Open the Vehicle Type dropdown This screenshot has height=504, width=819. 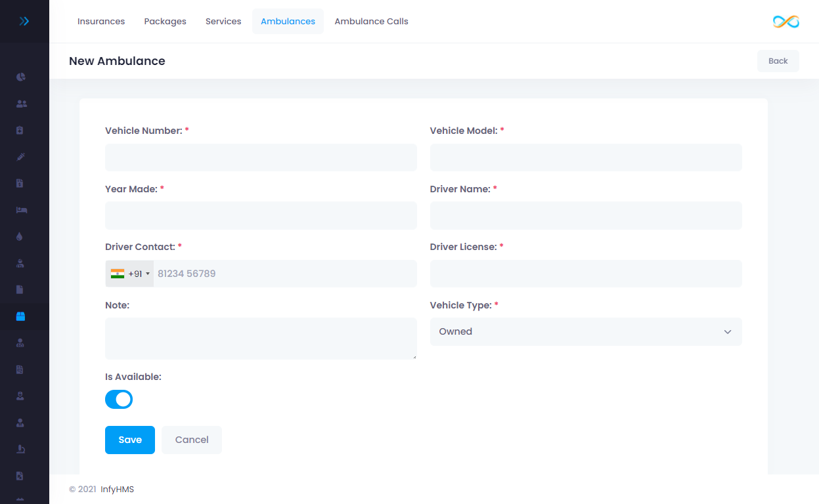(585, 331)
